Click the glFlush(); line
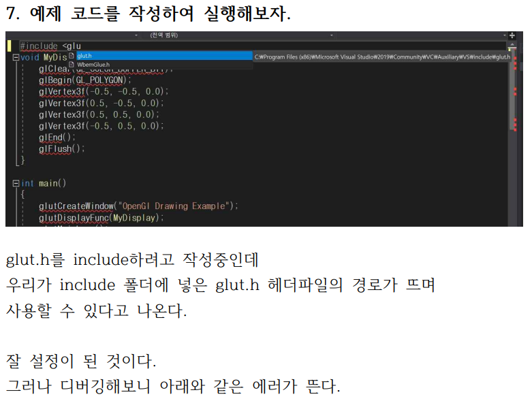The image size is (532, 401). [x=61, y=149]
